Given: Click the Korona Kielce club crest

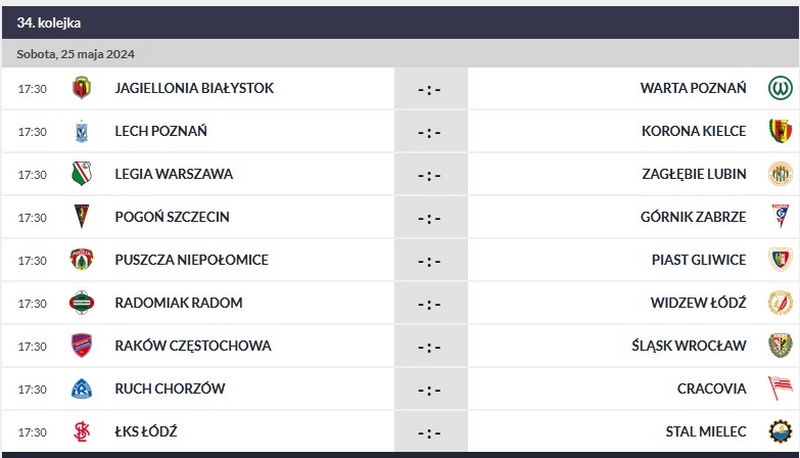Looking at the screenshot, I should (x=780, y=131).
